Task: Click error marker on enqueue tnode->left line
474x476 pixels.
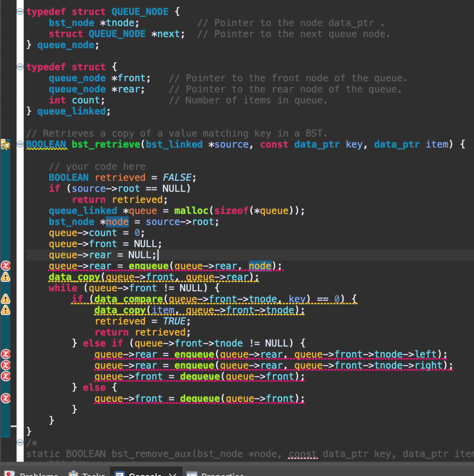Action: (x=6, y=354)
